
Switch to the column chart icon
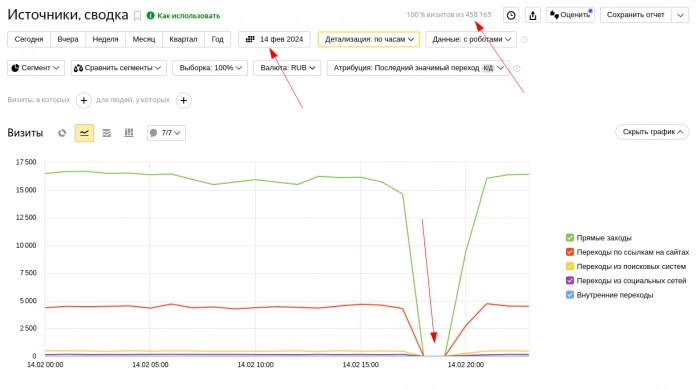(129, 133)
